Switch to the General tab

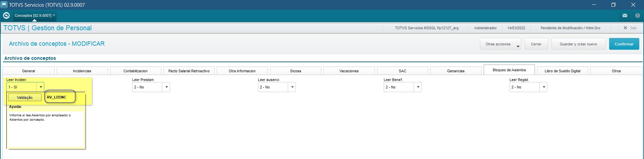point(29,71)
